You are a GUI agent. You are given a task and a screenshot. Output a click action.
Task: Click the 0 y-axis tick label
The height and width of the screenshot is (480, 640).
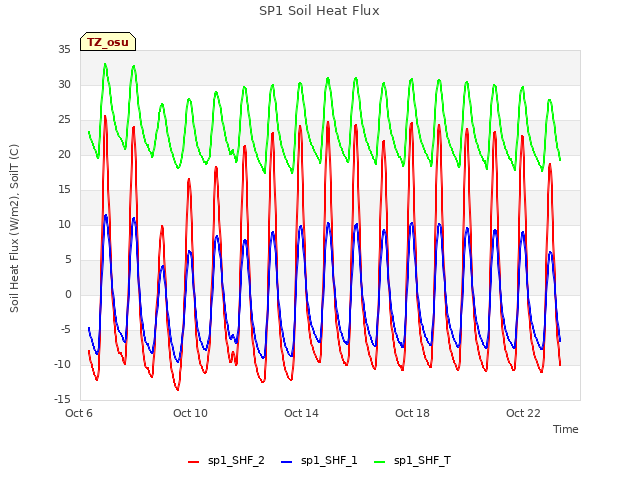pos(68,295)
